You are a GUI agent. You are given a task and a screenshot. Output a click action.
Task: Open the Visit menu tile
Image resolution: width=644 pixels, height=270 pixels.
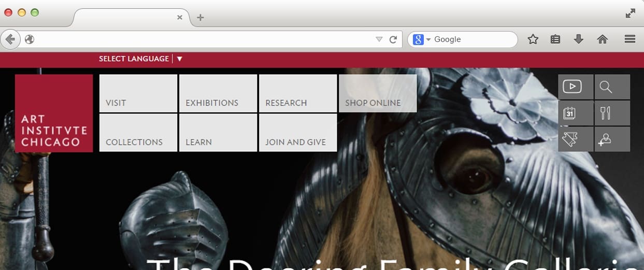pyautogui.click(x=138, y=93)
